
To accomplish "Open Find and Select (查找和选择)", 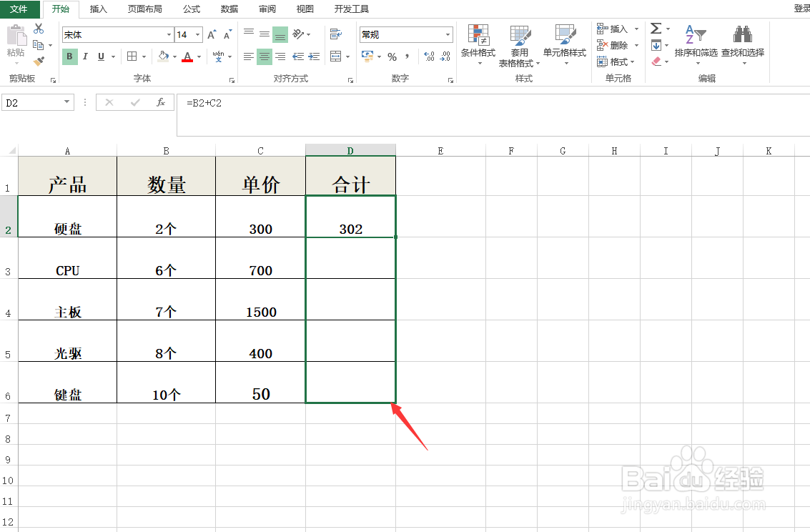I will pyautogui.click(x=743, y=45).
